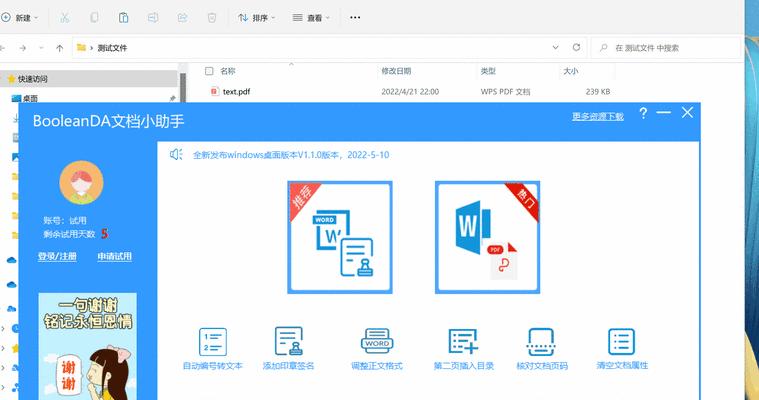The width and height of the screenshot is (759, 400).
Task: Sort files by the 名称 column
Action: 228,71
